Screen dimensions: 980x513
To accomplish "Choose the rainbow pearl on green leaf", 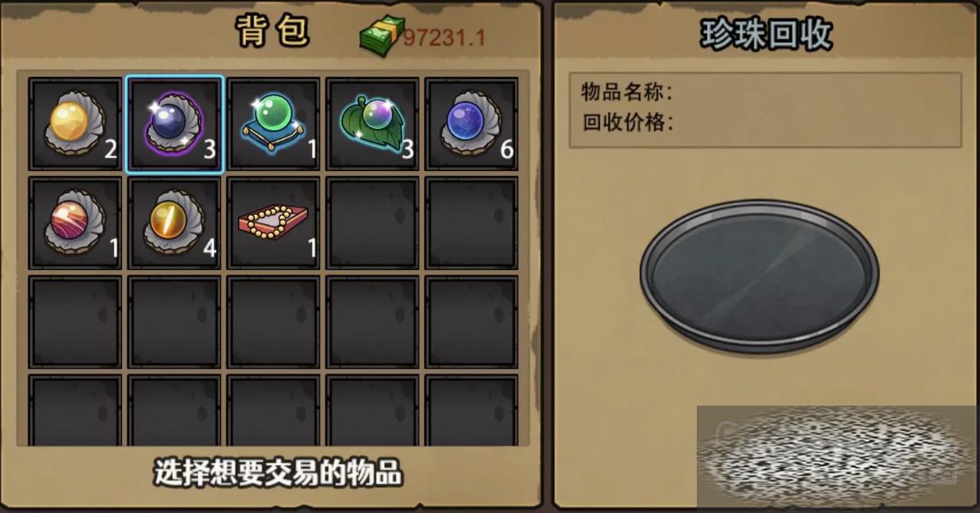I will coord(372,123).
